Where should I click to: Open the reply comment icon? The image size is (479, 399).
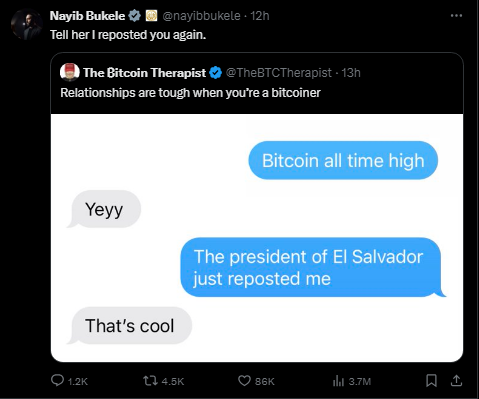pyautogui.click(x=57, y=380)
